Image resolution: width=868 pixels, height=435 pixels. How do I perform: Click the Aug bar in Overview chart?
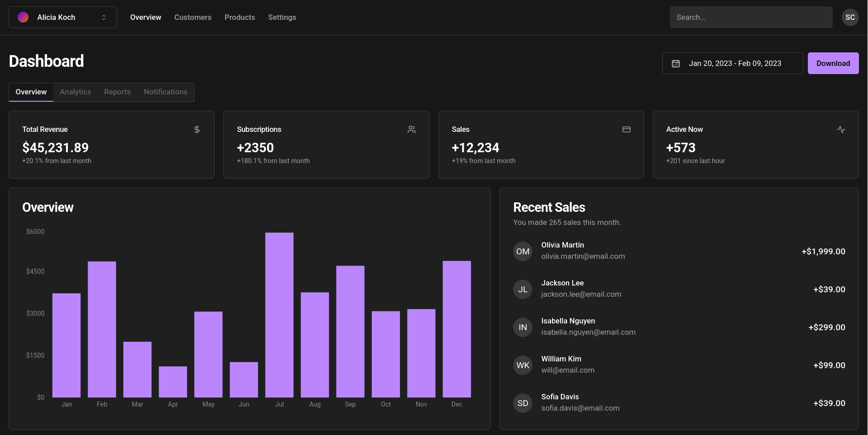pos(315,345)
